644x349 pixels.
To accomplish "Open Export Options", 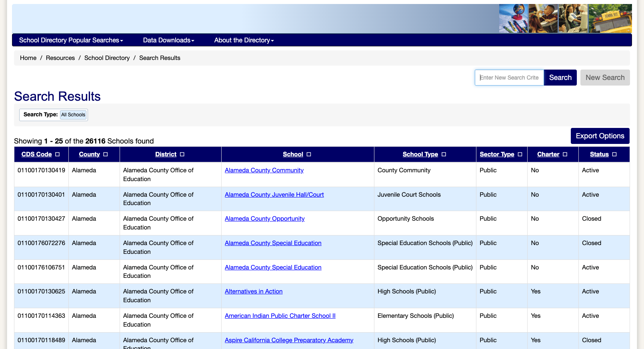I will [600, 136].
